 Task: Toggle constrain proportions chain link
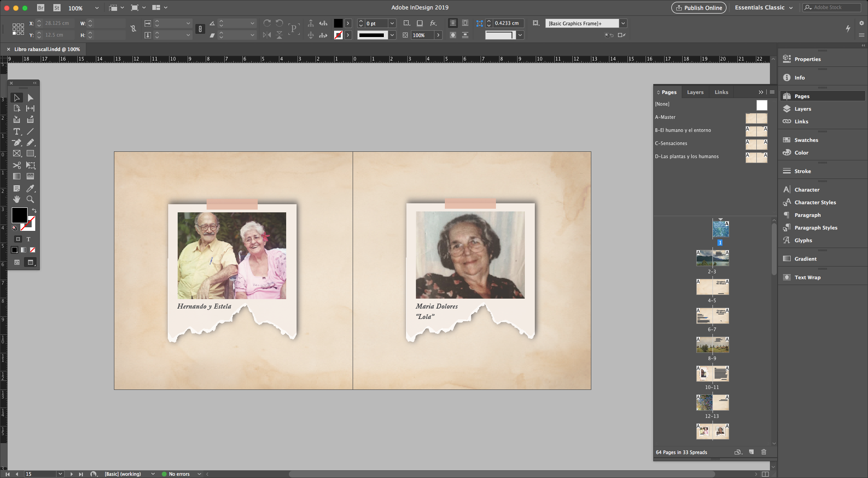[x=200, y=29]
